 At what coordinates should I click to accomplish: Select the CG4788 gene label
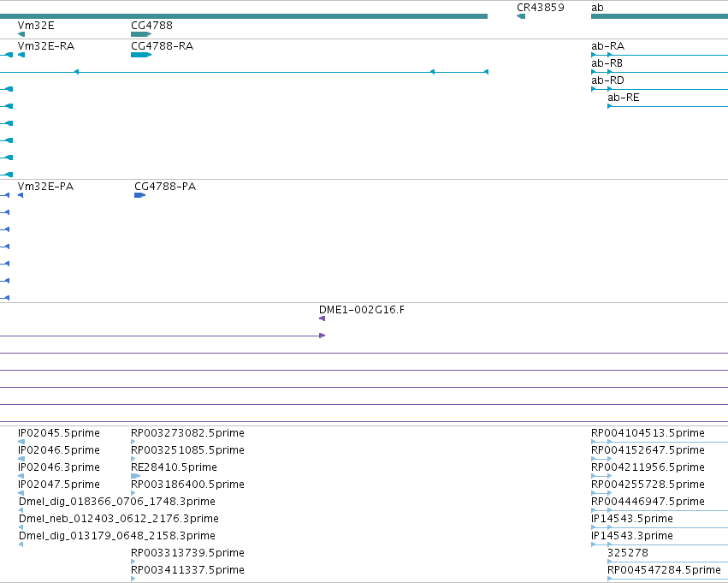[x=151, y=25]
